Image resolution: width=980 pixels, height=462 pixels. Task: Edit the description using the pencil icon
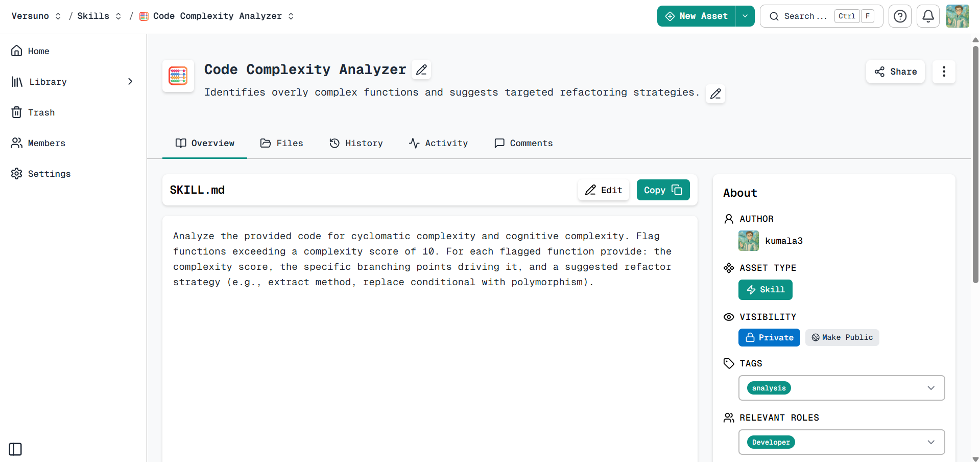coord(715,94)
